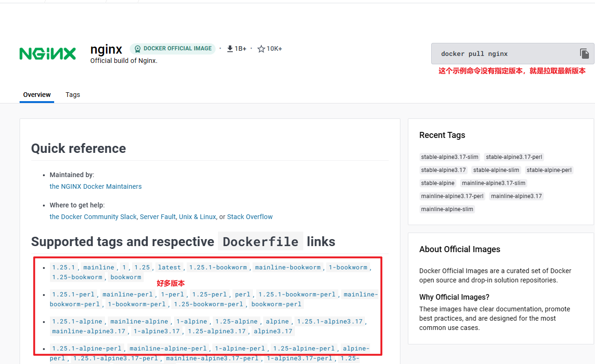Image resolution: width=595 pixels, height=364 pixels.
Task: Open the bookworm tag link
Action: (126, 277)
